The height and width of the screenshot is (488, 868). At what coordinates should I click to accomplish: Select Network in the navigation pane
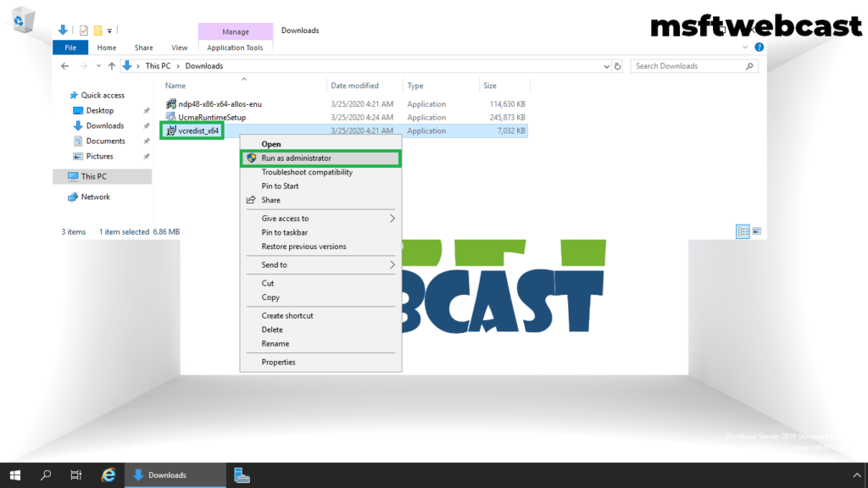[95, 197]
